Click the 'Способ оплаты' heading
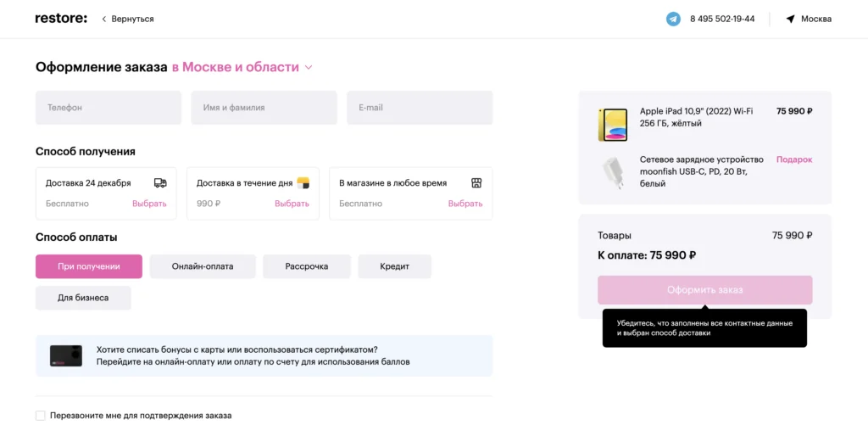 pyautogui.click(x=76, y=238)
